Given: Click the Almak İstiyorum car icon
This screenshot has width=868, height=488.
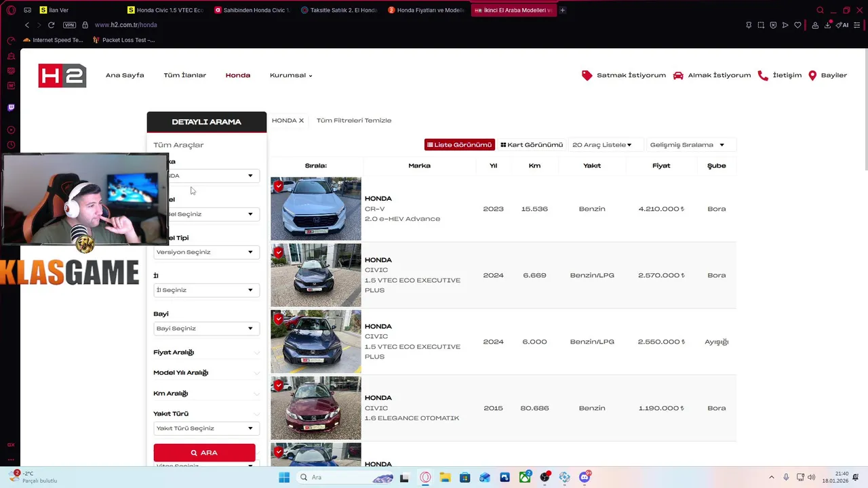Looking at the screenshot, I should 678,75.
